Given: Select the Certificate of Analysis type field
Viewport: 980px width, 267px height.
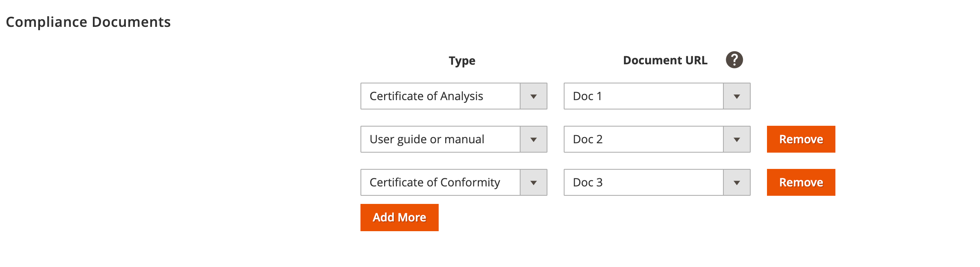Looking at the screenshot, I should (x=440, y=96).
